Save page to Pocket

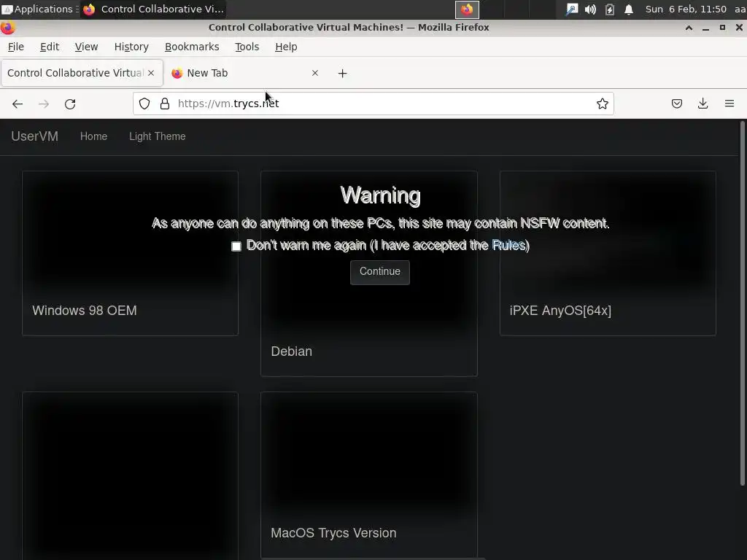coord(676,104)
